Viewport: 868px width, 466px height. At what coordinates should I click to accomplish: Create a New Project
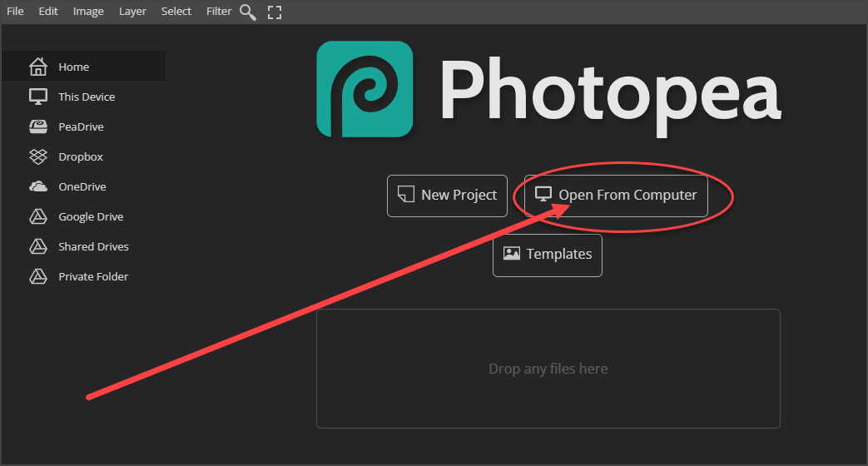(x=447, y=196)
